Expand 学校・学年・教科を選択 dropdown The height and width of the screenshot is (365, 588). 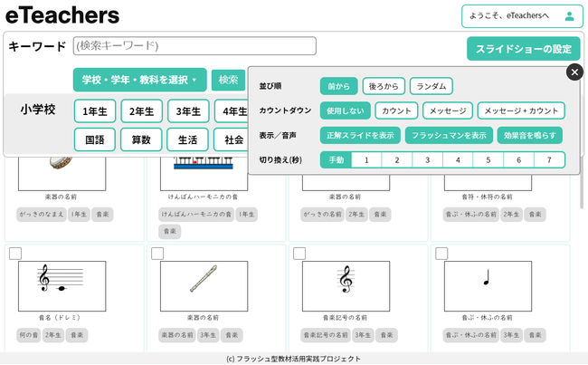coord(139,80)
